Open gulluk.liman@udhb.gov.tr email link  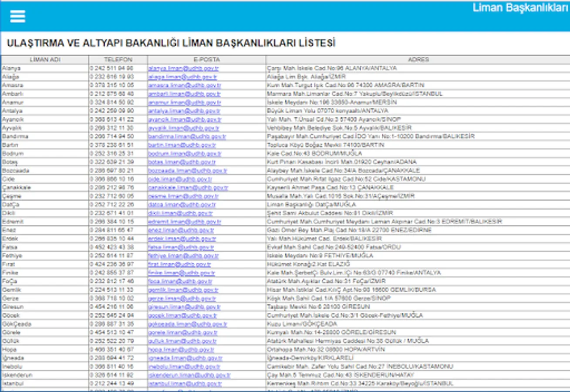[182, 341]
